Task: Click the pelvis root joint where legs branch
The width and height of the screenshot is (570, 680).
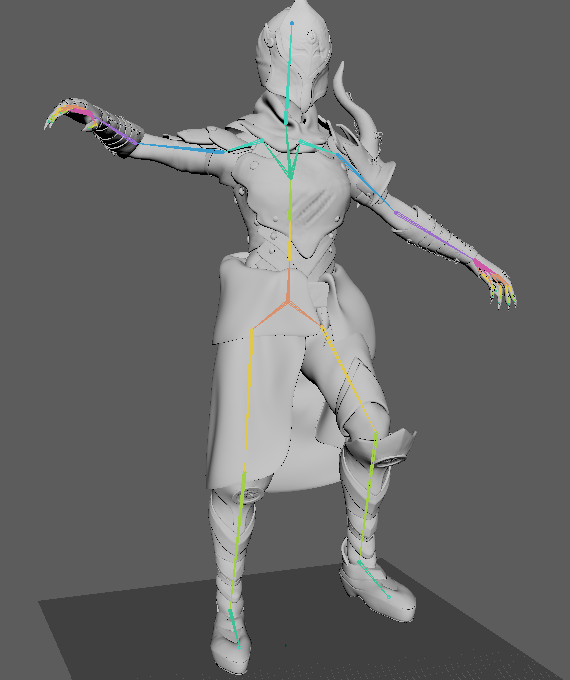Action: pyautogui.click(x=288, y=301)
